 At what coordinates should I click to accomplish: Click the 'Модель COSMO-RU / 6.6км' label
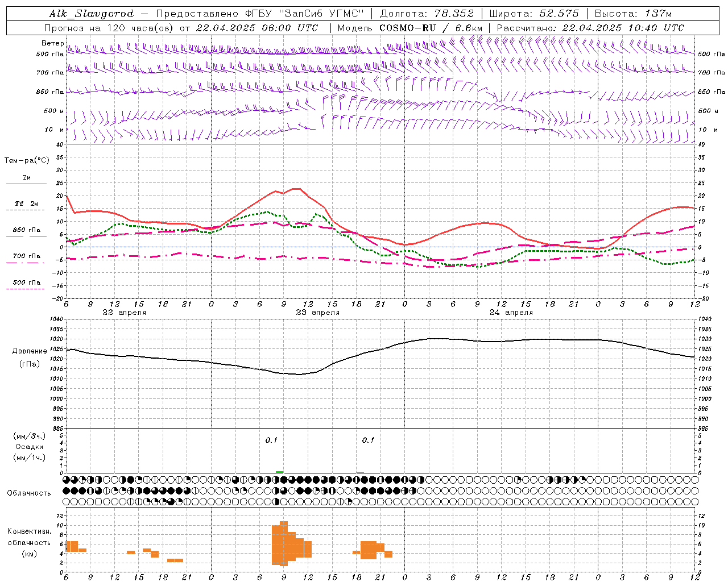pyautogui.click(x=410, y=28)
